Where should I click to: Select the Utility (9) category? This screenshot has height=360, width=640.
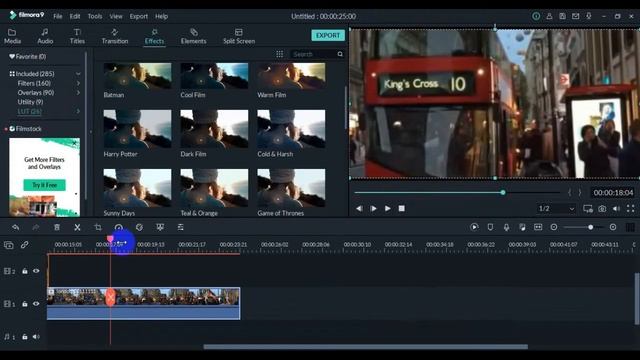tap(30, 102)
